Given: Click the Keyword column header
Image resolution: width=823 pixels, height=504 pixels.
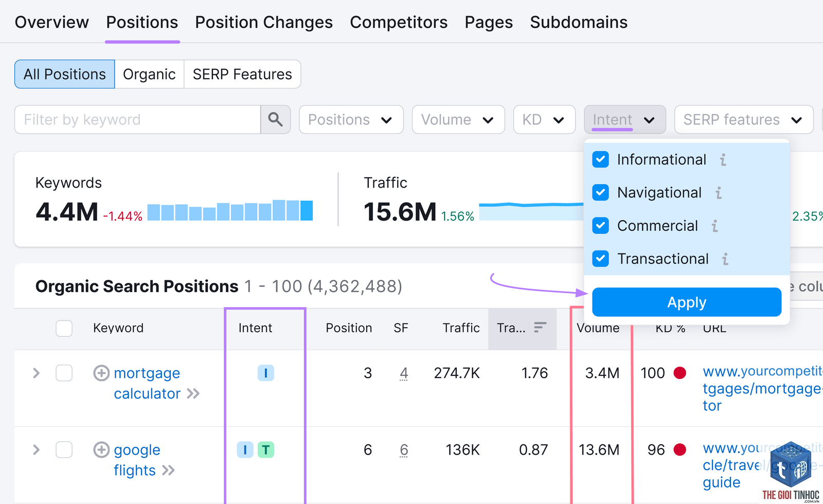Looking at the screenshot, I should click(x=118, y=328).
